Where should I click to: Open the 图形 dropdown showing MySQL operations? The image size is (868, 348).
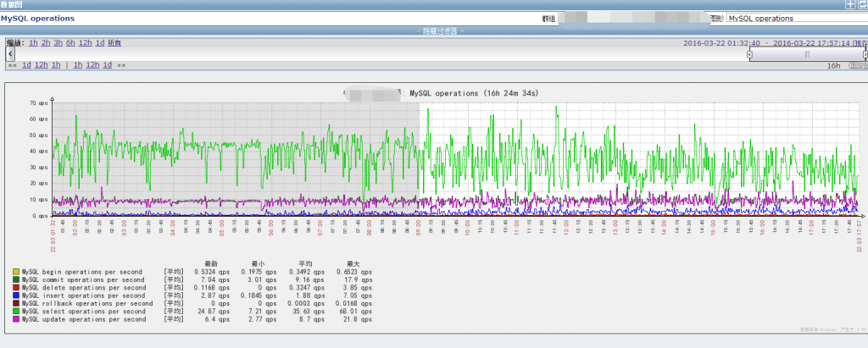[x=797, y=19]
